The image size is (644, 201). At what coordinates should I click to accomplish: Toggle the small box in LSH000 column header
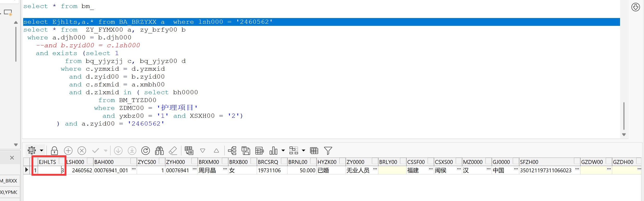pos(90,161)
